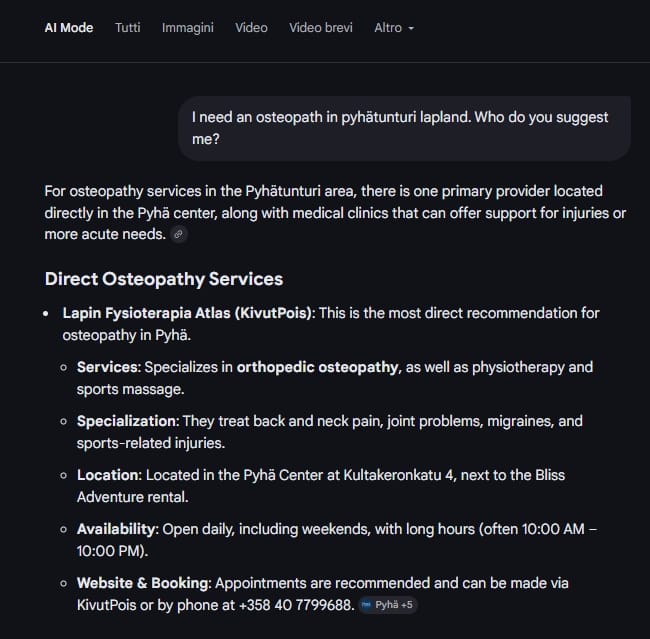Click the bold orthopedic osteopathy text
Screen dimensions: 650x639
(x=317, y=367)
